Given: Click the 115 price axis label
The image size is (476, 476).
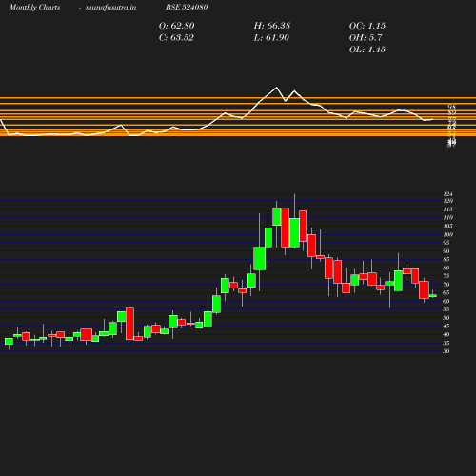Looking at the screenshot, I should click(447, 209).
